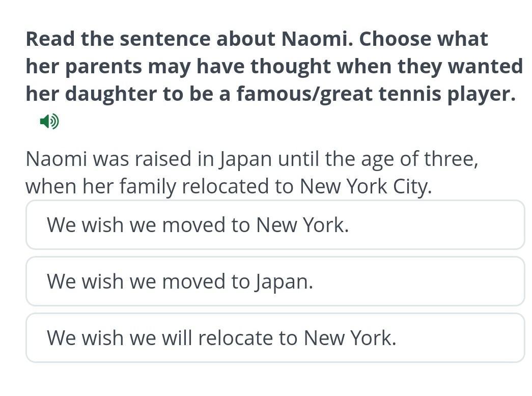532x396 pixels.
Task: Click 'Choose what her parents' in the heading
Action: [x=257, y=52]
